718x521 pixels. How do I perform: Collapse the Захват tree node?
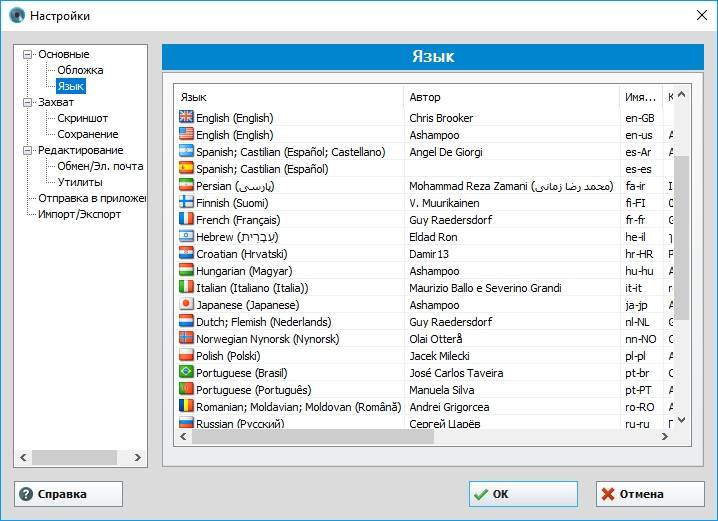pyautogui.click(x=28, y=102)
